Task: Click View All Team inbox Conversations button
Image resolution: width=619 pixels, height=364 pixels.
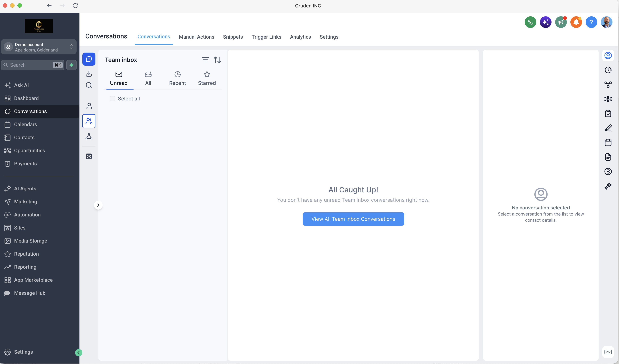Action: click(353, 219)
